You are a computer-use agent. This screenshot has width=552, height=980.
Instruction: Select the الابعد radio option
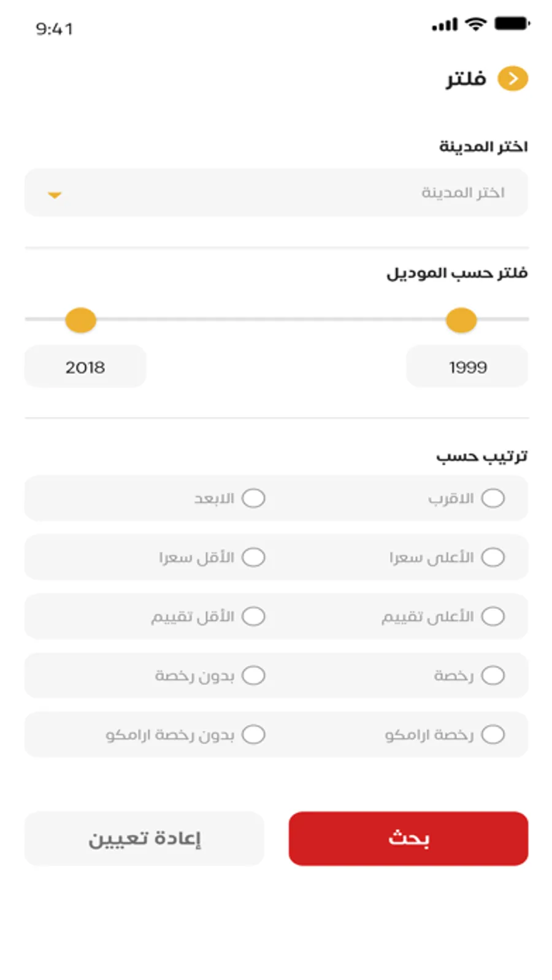pos(253,498)
